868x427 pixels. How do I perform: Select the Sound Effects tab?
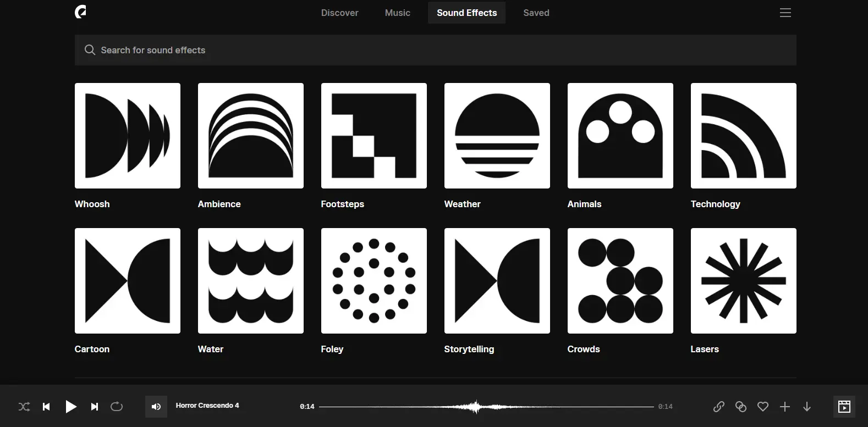(466, 13)
